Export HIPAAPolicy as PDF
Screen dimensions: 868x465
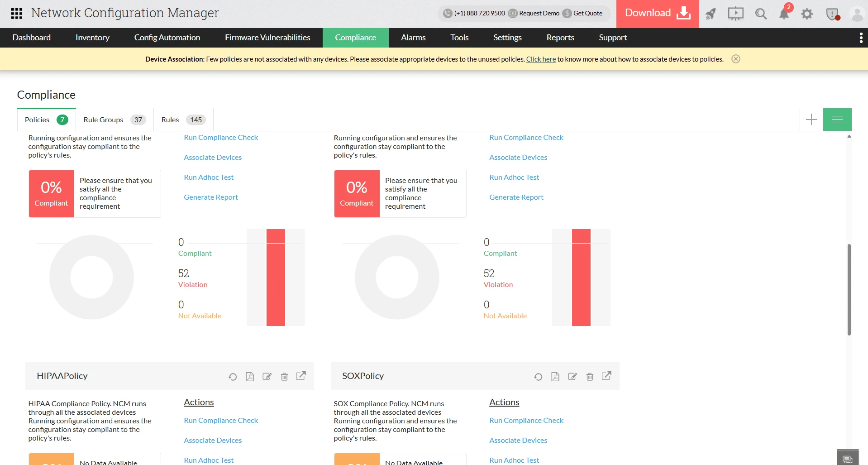tap(249, 376)
